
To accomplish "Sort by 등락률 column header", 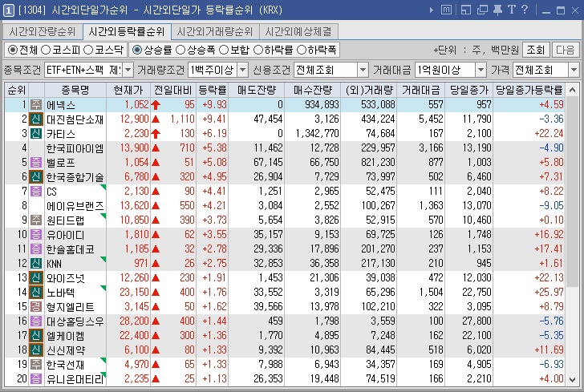I will point(212,90).
